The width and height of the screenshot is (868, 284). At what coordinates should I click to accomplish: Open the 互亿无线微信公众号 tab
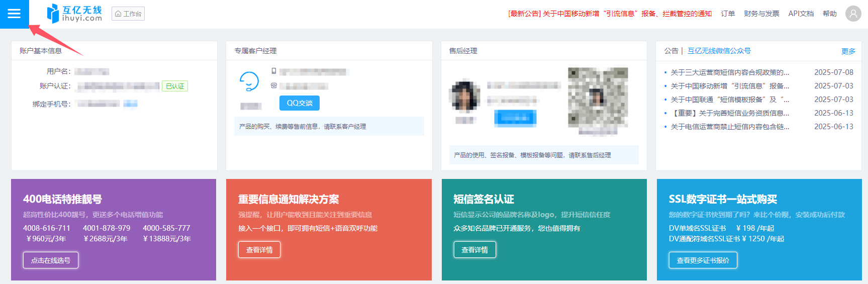(x=719, y=51)
